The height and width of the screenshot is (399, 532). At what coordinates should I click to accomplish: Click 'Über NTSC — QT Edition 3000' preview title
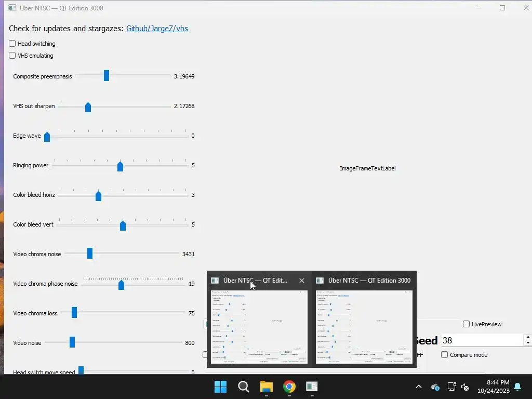point(369,281)
